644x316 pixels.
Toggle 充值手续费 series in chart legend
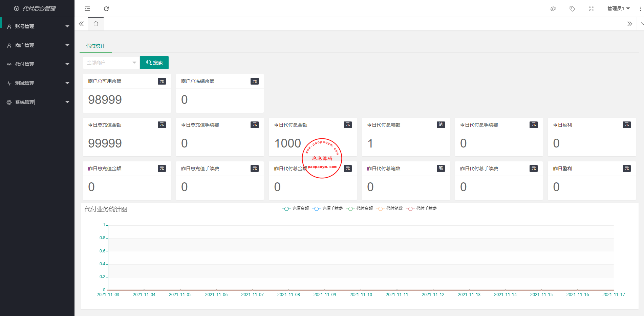coord(327,208)
